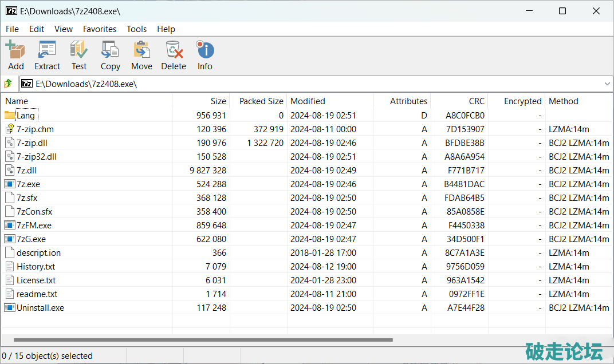Open the Tools menu
The image size is (614, 364).
point(136,29)
